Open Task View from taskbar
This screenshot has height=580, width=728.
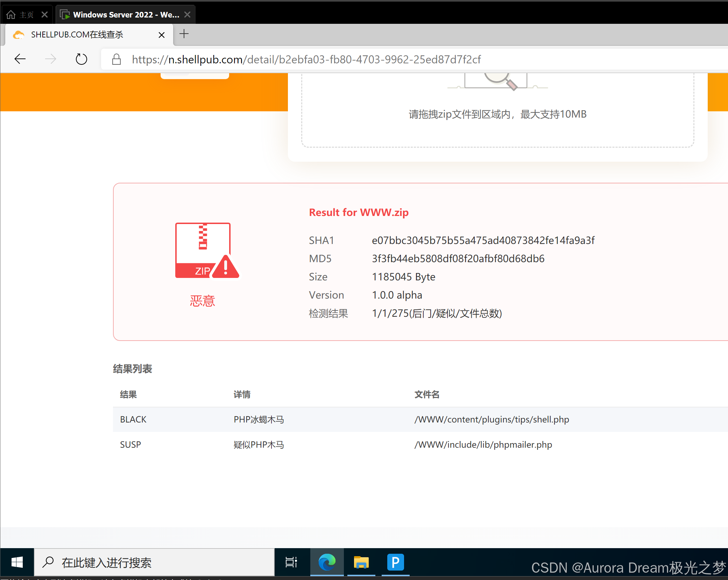[x=291, y=562]
